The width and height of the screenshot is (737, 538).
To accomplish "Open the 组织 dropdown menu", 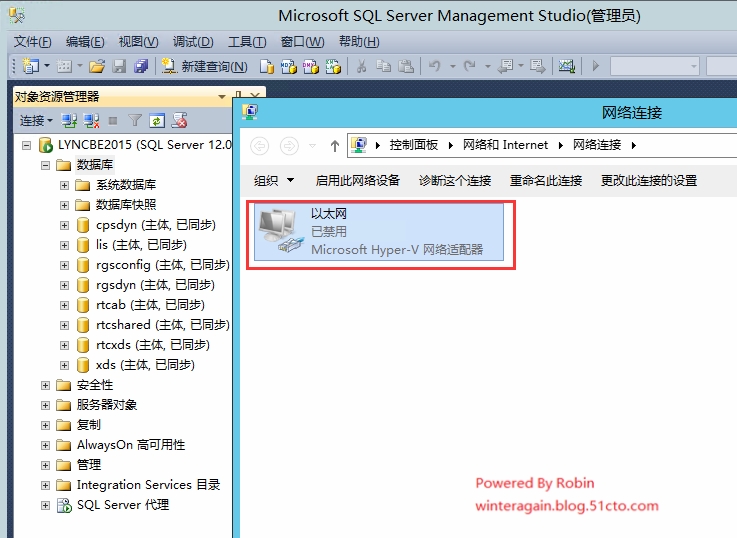I will click(x=274, y=180).
